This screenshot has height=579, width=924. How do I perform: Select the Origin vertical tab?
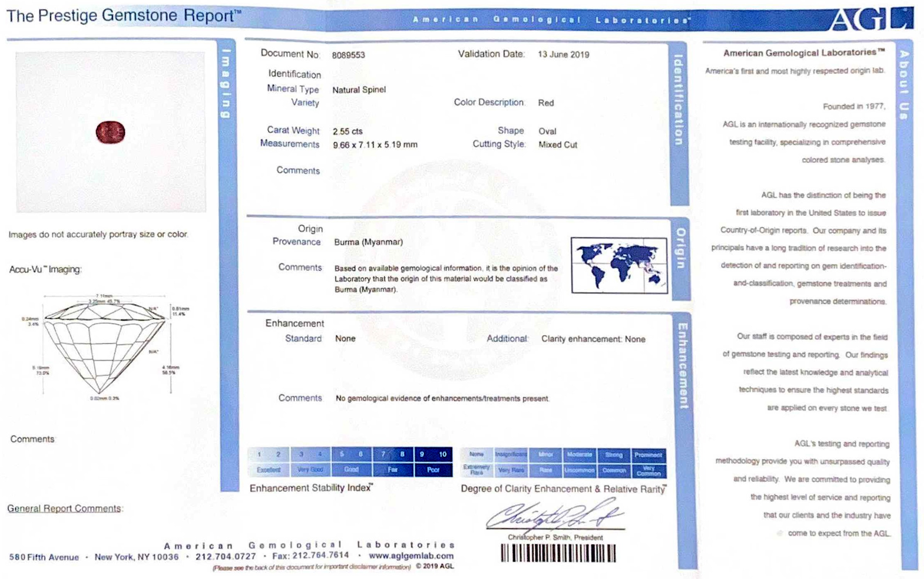[681, 248]
